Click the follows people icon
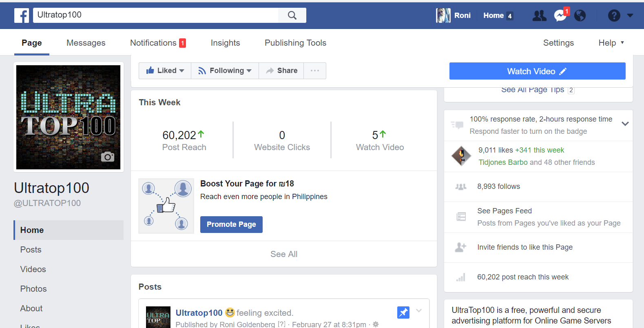Image resolution: width=644 pixels, height=328 pixels. pos(461,187)
